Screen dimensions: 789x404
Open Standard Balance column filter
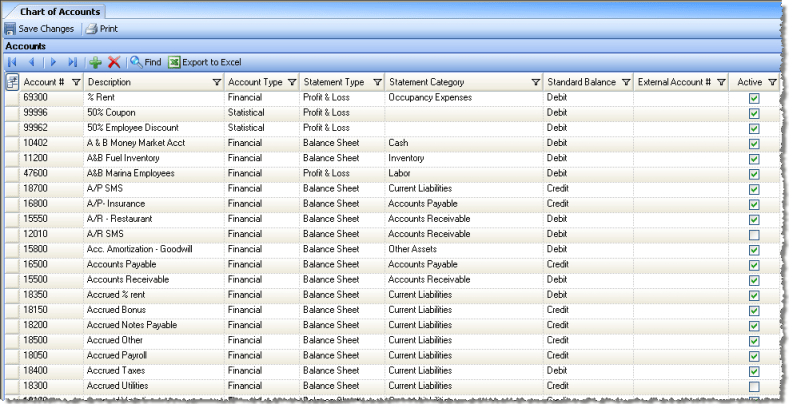(626, 82)
